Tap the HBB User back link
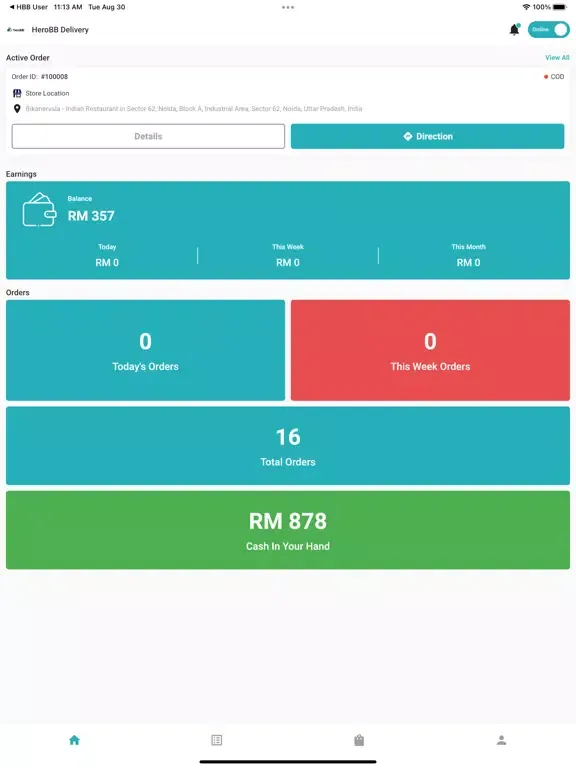This screenshot has height=768, width=576. (x=28, y=7)
